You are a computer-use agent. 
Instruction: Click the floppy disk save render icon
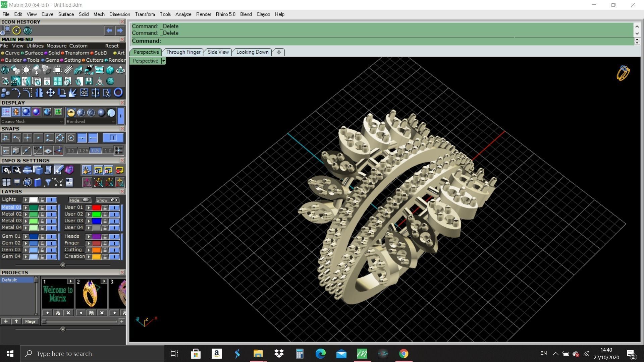pyautogui.click(x=89, y=81)
